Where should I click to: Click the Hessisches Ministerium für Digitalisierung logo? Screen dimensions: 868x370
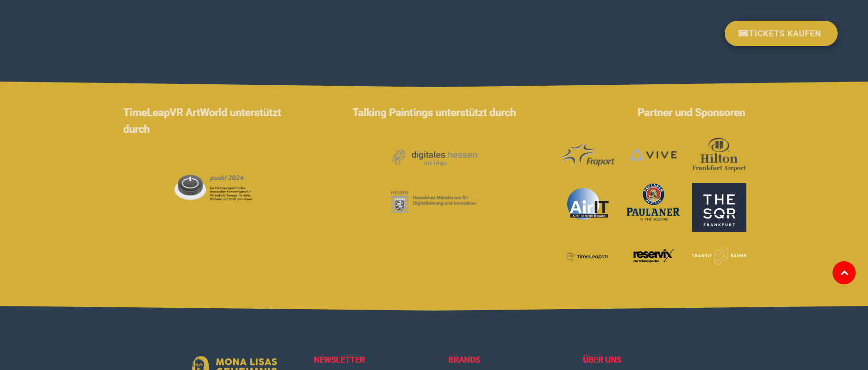coord(433,201)
